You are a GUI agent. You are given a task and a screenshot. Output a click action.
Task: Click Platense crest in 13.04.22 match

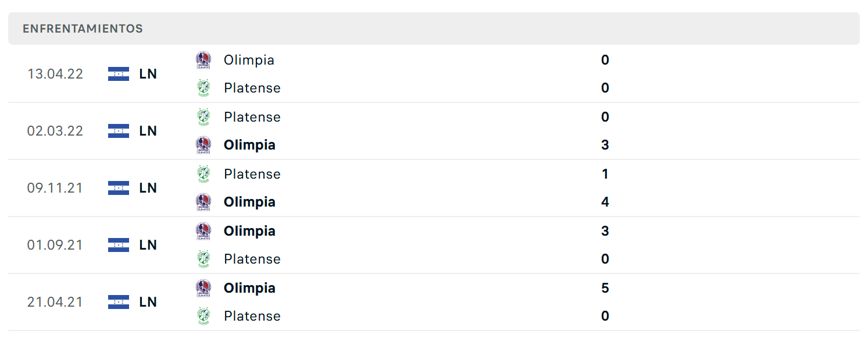[x=203, y=88]
